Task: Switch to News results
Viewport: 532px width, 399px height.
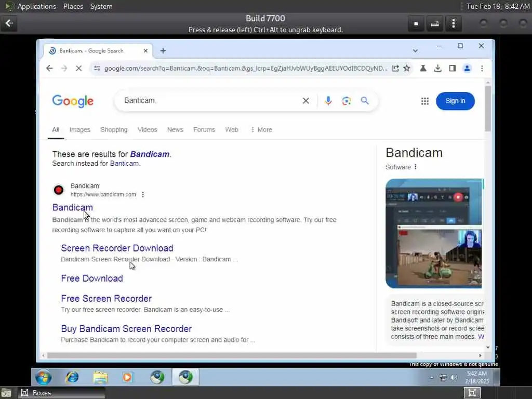Action: tap(175, 129)
